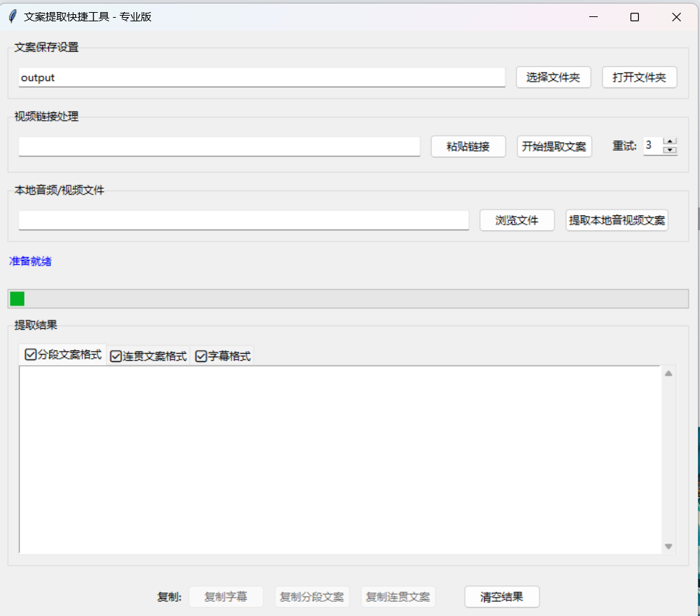Click the Python app icon in title bar
Viewport: 700px width, 616px height.
(x=11, y=16)
